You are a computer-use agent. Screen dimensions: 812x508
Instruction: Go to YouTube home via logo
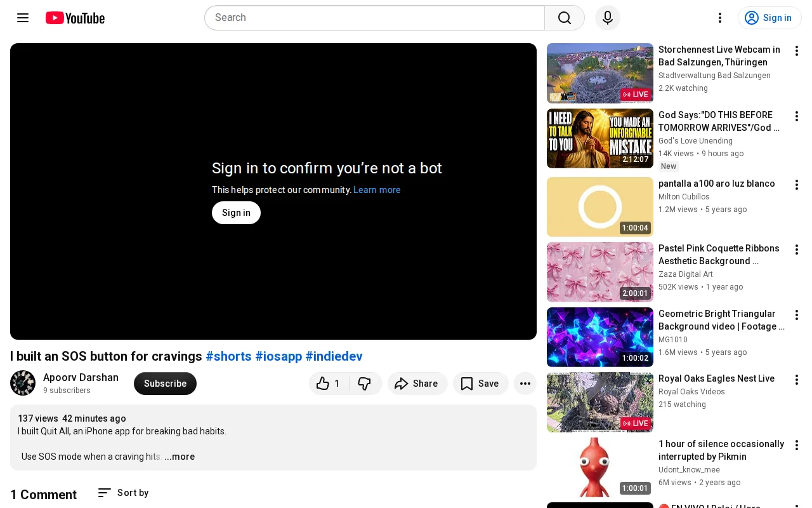[x=75, y=18]
